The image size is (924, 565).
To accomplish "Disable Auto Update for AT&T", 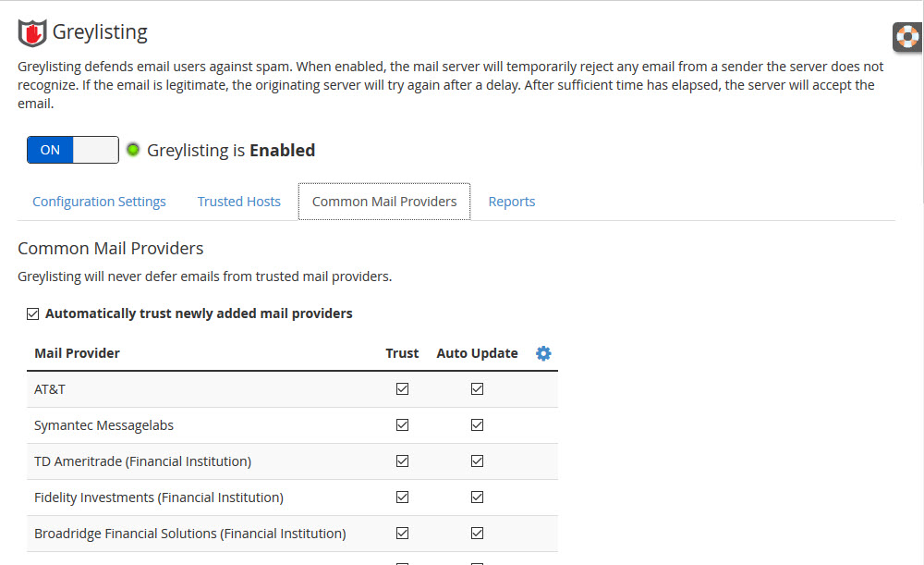I will (477, 389).
